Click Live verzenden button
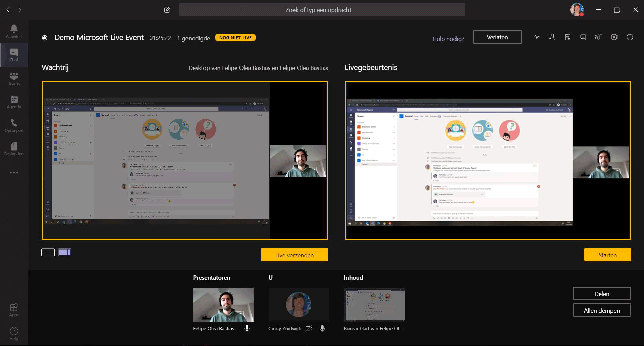Image resolution: width=644 pixels, height=346 pixels. pyautogui.click(x=294, y=255)
